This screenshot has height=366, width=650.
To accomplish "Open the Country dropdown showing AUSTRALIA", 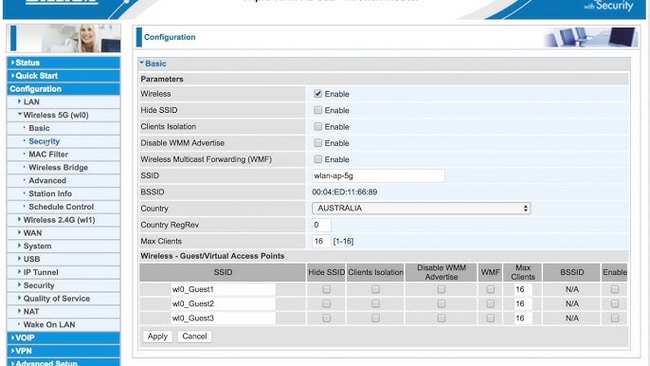I will (421, 208).
